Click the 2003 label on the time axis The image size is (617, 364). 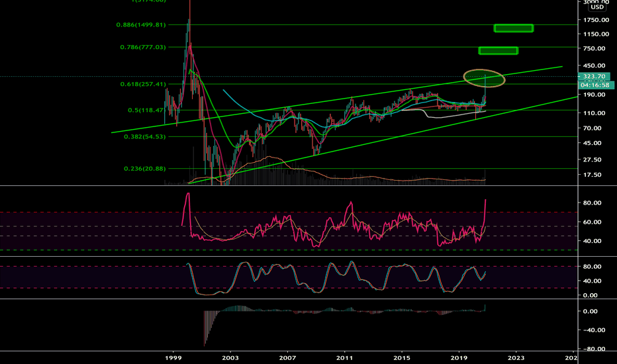click(230, 357)
